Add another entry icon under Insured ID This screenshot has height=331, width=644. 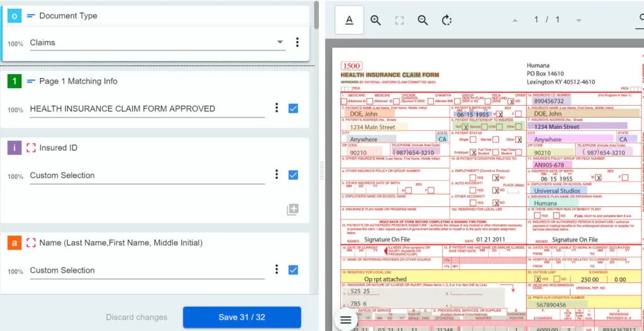tap(292, 210)
